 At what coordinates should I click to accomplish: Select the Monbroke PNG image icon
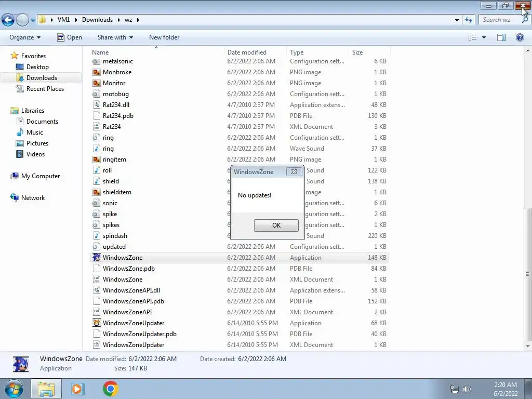pyautogui.click(x=96, y=72)
